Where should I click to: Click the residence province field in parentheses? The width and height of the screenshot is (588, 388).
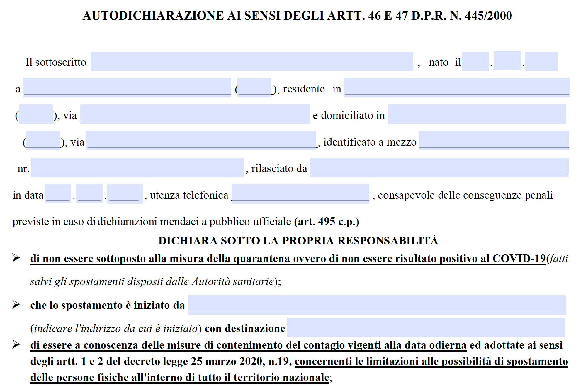click(36, 114)
